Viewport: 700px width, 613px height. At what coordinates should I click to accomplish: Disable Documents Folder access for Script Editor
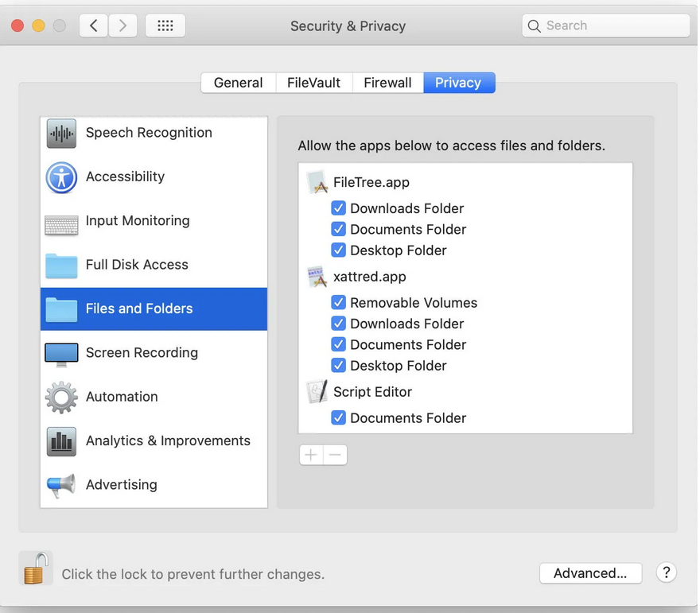pos(339,417)
